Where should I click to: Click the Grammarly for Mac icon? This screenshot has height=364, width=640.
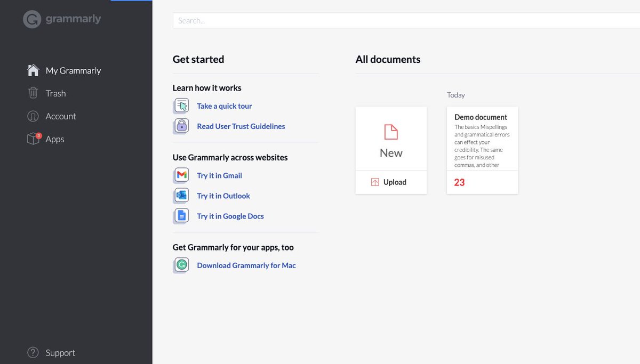tap(181, 265)
